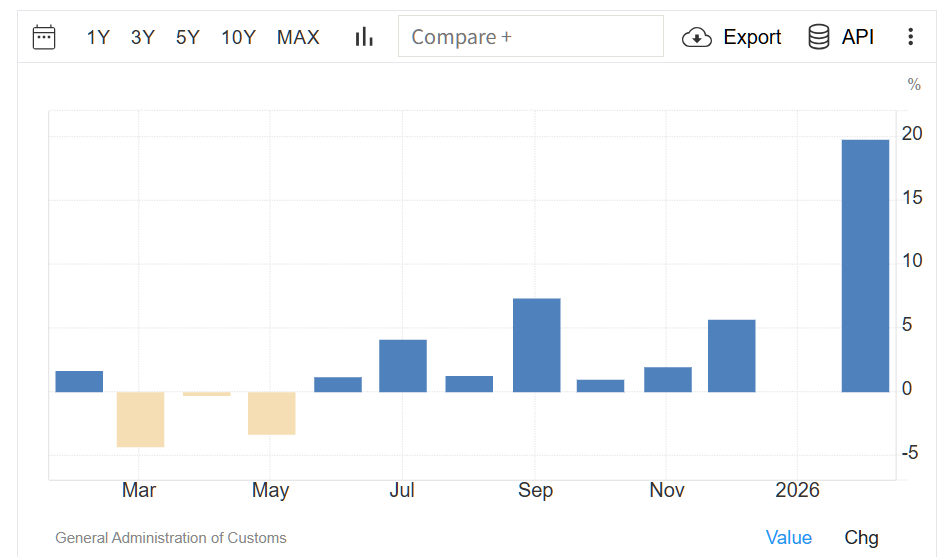Viewport: 948px width, 557px height.
Task: Click the tallest blue bar in 2026
Action: point(865,265)
